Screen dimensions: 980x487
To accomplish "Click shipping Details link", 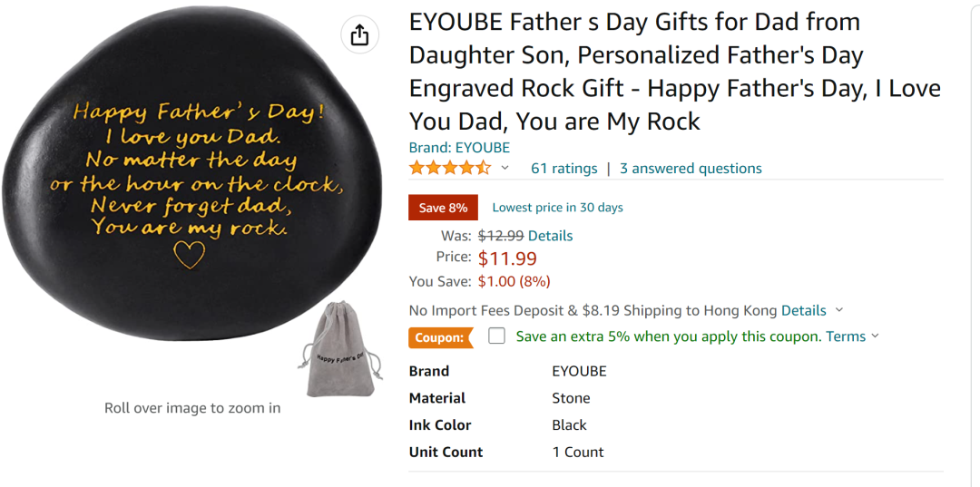I will click(803, 310).
